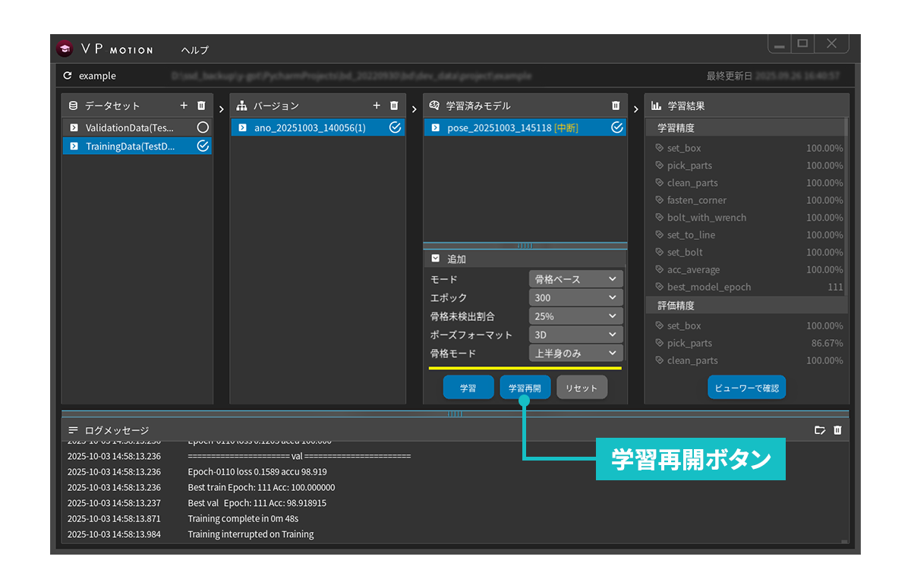The width and height of the screenshot is (911, 588).
Task: Toggle the TrainingData check circle
Action: click(x=203, y=146)
